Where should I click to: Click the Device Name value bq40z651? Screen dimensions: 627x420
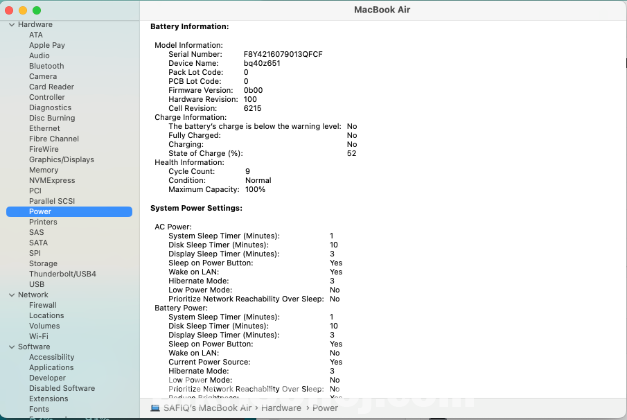(x=262, y=64)
